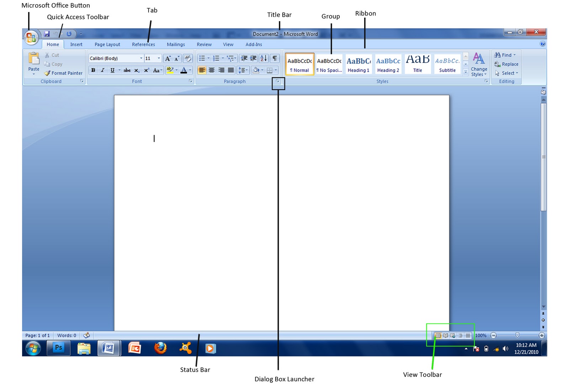Click the zoom slider handle

click(517, 335)
